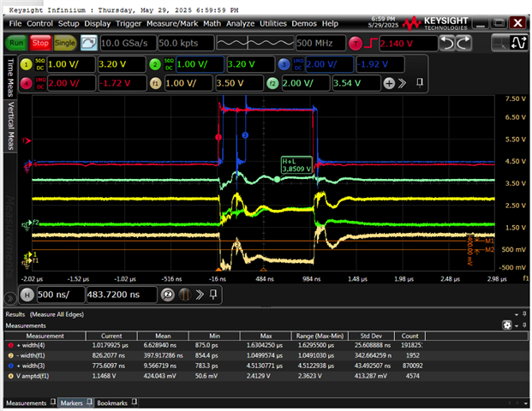Open the File menu

(15, 23)
